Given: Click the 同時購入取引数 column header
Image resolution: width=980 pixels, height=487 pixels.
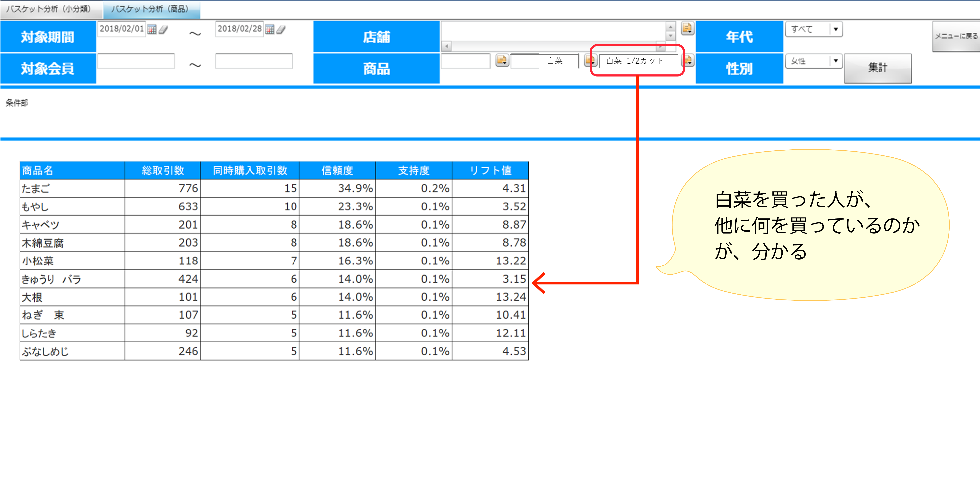Looking at the screenshot, I should [250, 170].
